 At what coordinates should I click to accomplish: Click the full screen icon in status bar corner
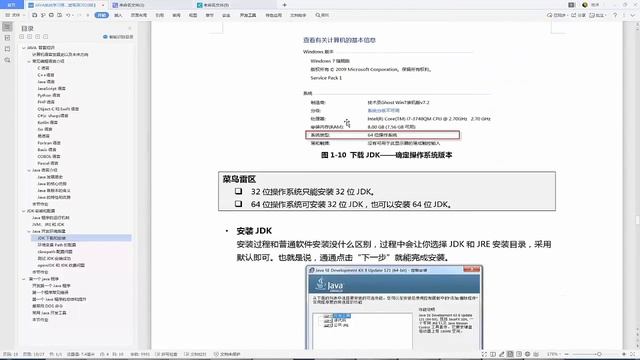pos(633,354)
